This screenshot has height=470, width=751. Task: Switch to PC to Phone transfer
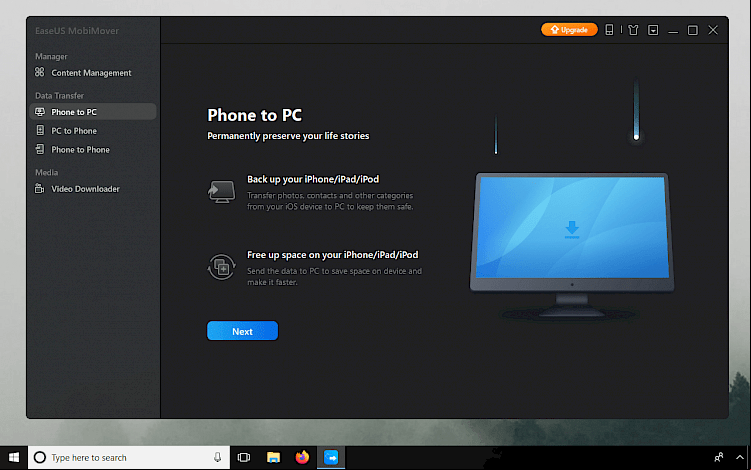(x=92, y=131)
